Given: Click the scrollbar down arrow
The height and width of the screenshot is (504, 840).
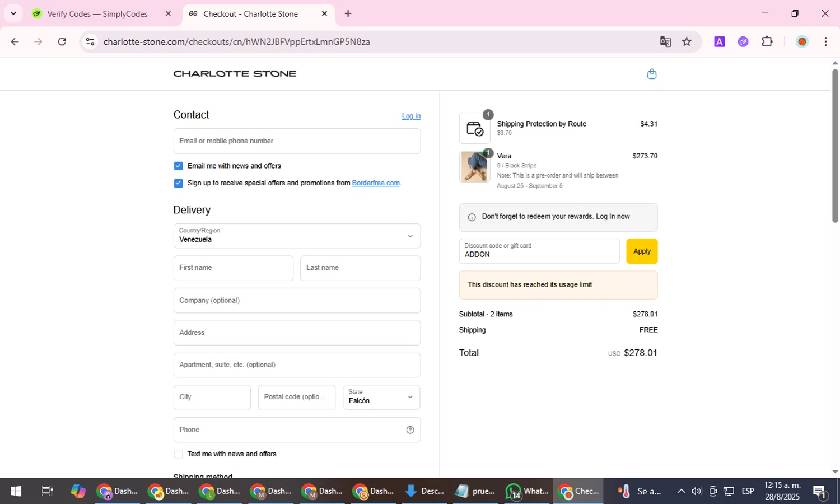Looking at the screenshot, I should point(835,472).
